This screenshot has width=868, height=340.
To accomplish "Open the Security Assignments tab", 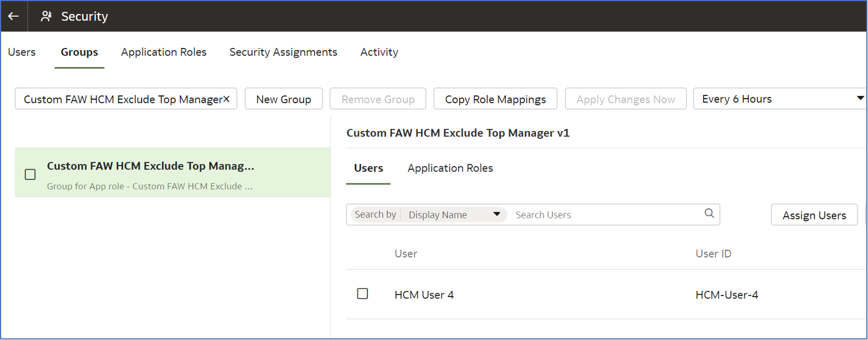I will coord(283,52).
